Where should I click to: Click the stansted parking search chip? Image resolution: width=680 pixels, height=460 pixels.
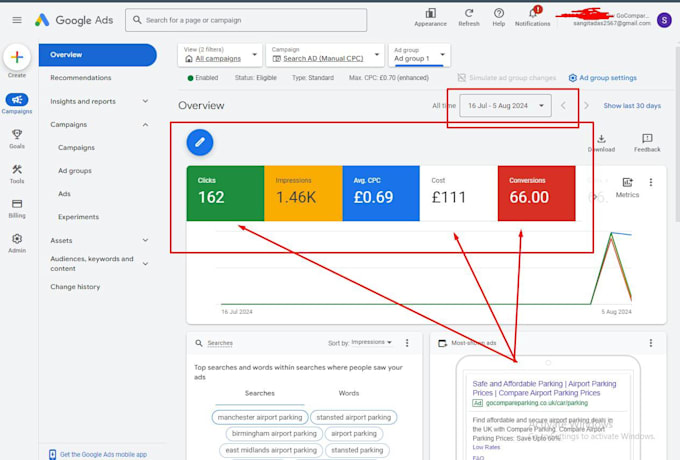coord(357,450)
